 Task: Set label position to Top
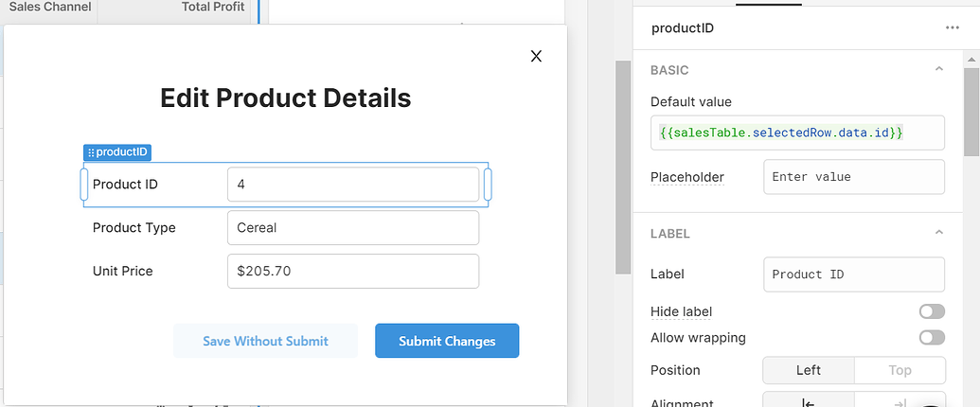900,370
